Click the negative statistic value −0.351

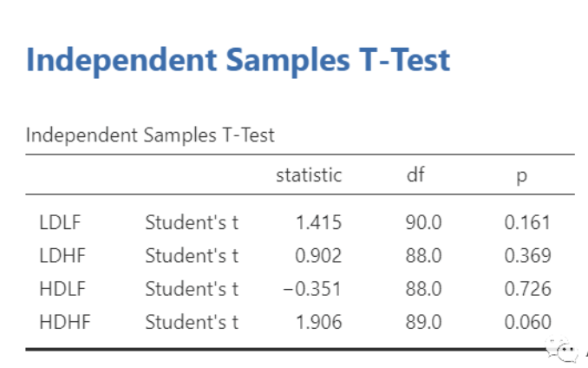pyautogui.click(x=312, y=289)
